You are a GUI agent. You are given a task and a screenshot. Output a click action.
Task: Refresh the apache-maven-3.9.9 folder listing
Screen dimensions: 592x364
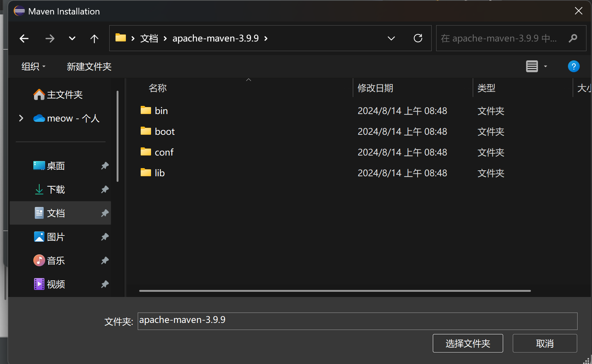click(418, 38)
